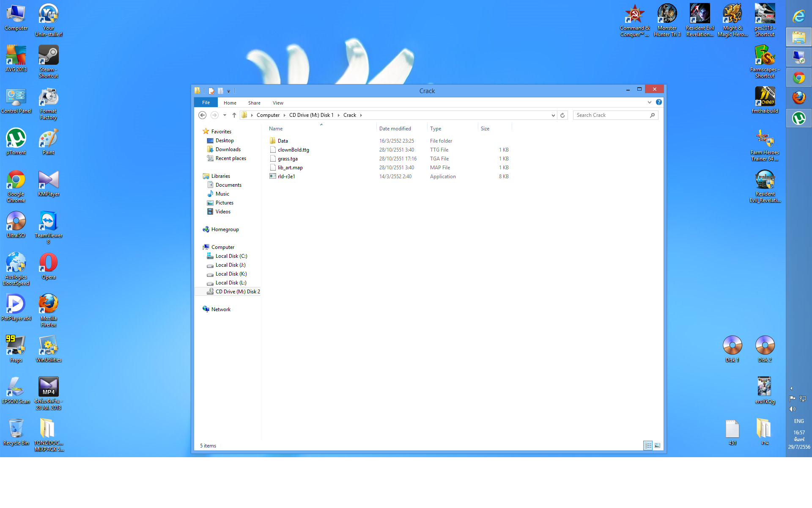Click uTorrent icon in the taskbar
Viewport: 812px width, 508px height.
pyautogui.click(x=798, y=118)
